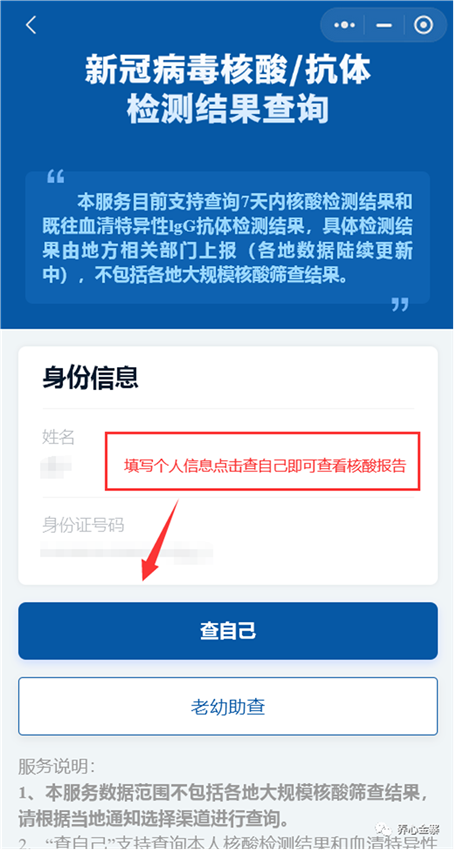Close the mini-program via the circle icon
Viewport: 454px width, 850px height.
coord(423,25)
